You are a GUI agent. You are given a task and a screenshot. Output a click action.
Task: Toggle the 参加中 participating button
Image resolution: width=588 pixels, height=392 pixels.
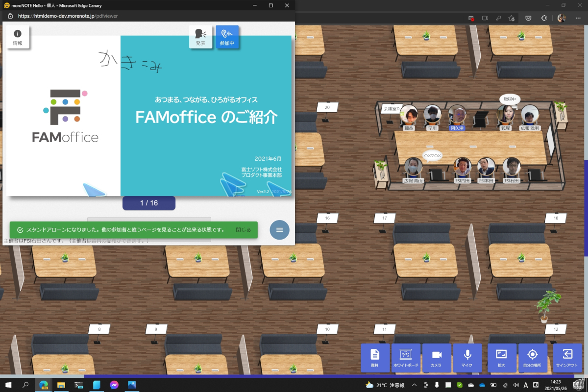(x=227, y=37)
